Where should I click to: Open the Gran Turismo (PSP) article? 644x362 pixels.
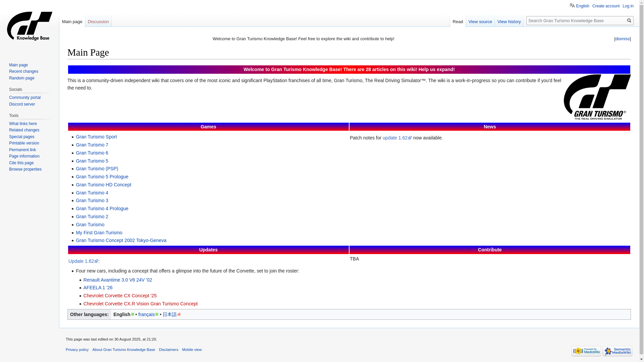pos(97,169)
